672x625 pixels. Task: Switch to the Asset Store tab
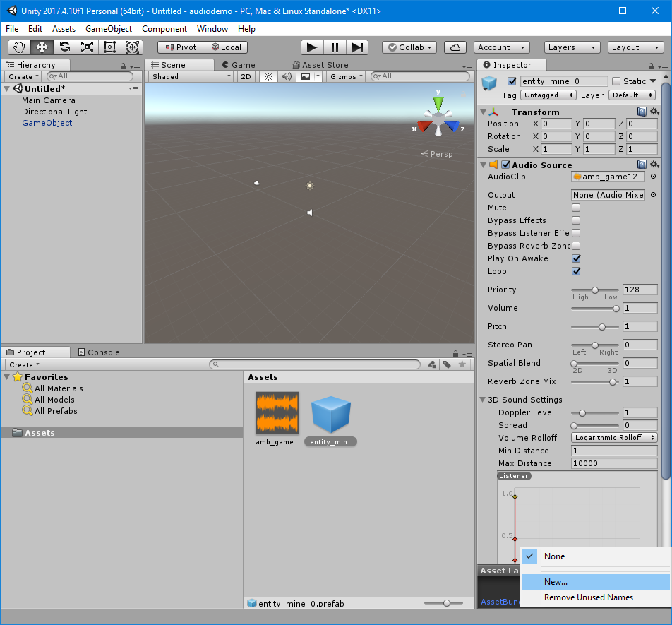click(x=320, y=65)
